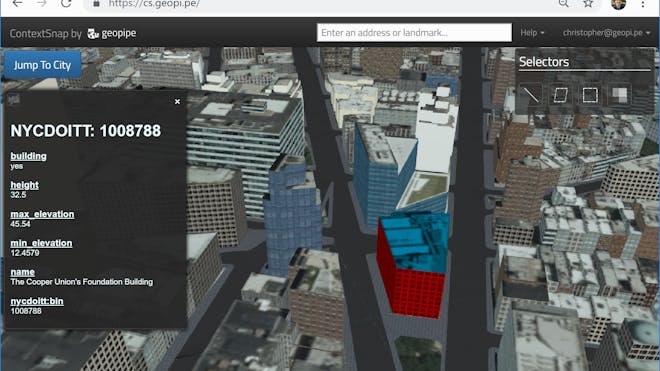Click the Jump To City button
The image size is (660, 371).
click(x=43, y=65)
